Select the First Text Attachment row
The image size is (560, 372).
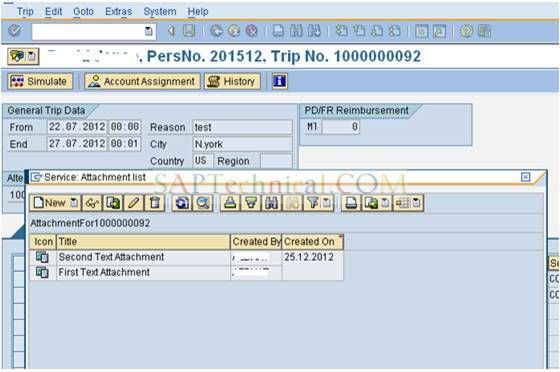click(186, 272)
